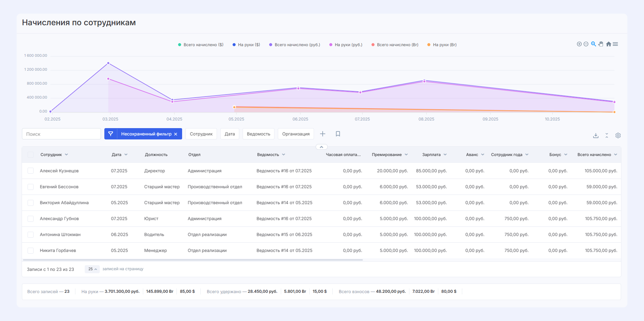This screenshot has width=644, height=321.
Task: Toggle Всего начислено (руб.) legend series
Action: [294, 45]
